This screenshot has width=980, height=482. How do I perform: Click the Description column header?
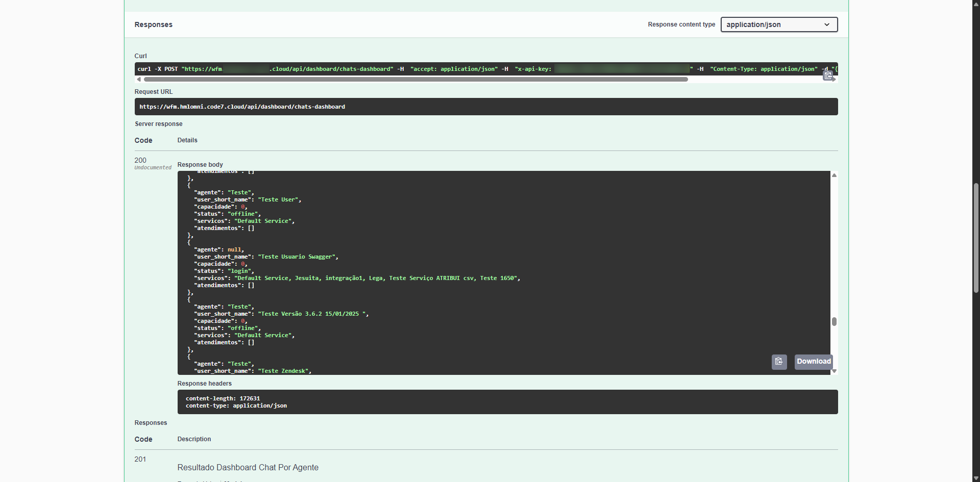pyautogui.click(x=194, y=439)
